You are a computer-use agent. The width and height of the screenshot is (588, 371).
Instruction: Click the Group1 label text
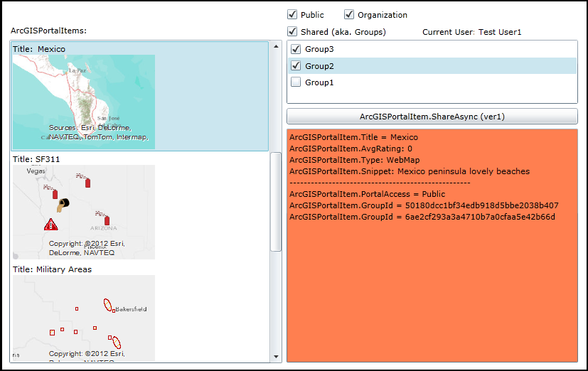(319, 82)
